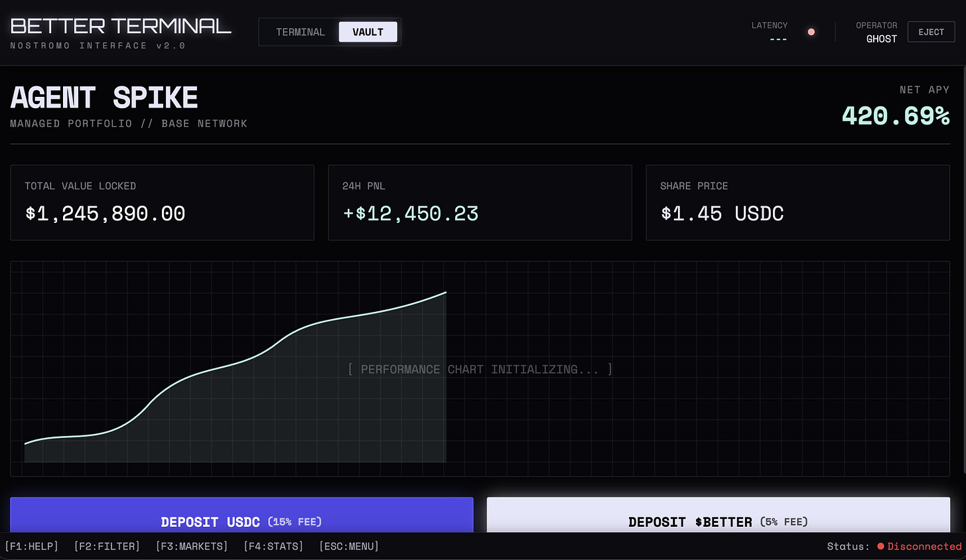
Task: Click the 15% FEE label
Action: 295,522
